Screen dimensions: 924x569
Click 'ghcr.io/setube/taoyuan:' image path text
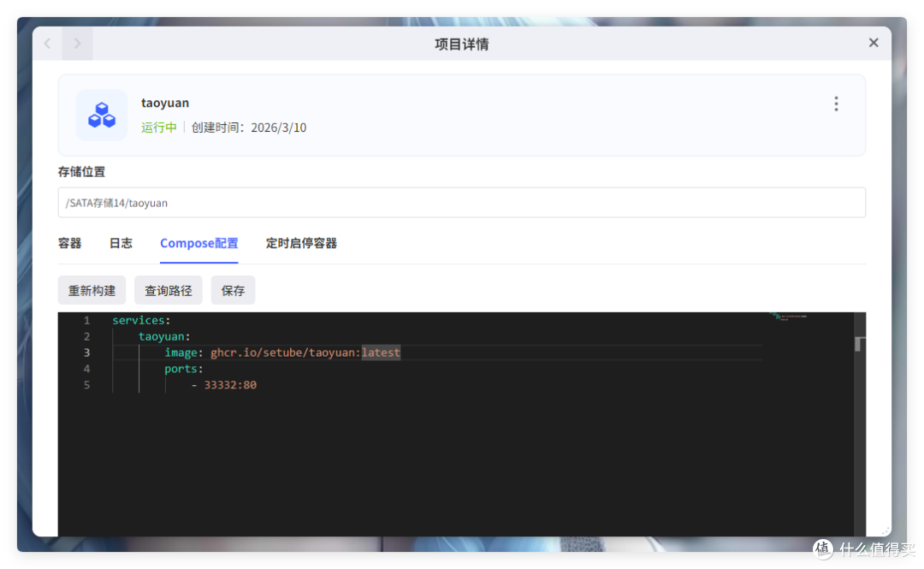coord(285,353)
